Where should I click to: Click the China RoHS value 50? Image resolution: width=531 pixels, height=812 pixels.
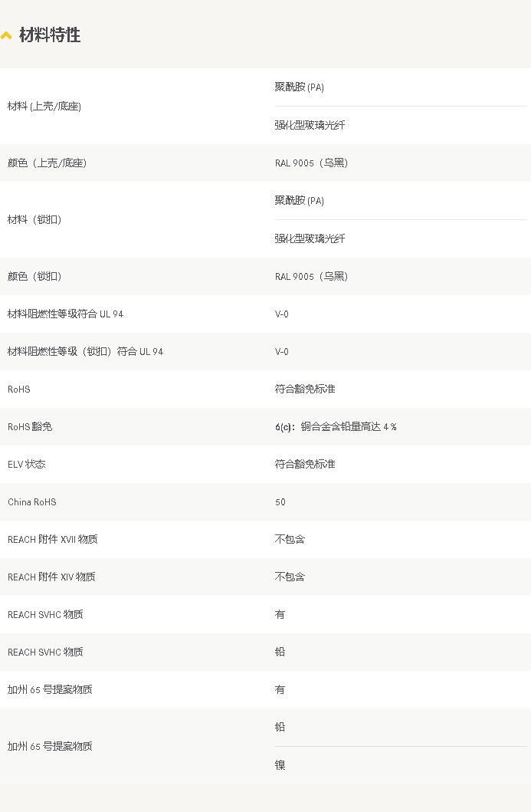pos(280,501)
